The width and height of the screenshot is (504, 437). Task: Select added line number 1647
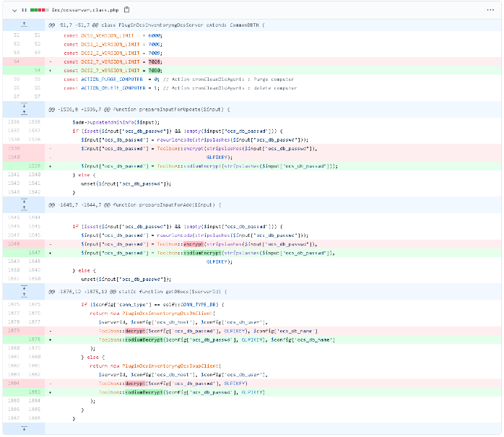(x=35, y=252)
